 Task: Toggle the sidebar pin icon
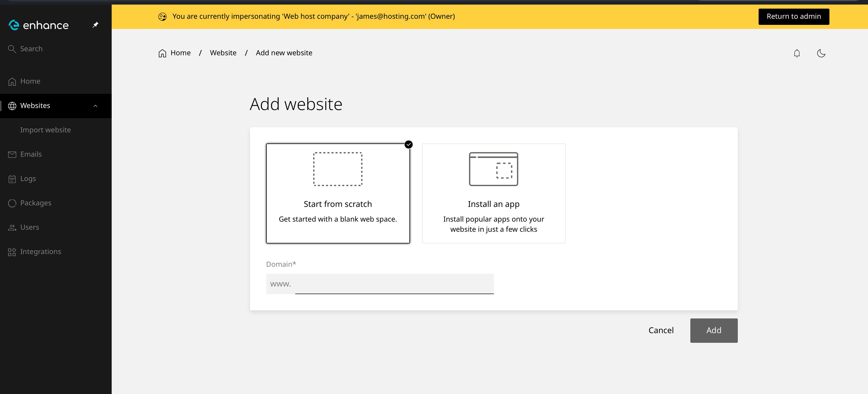pyautogui.click(x=95, y=25)
